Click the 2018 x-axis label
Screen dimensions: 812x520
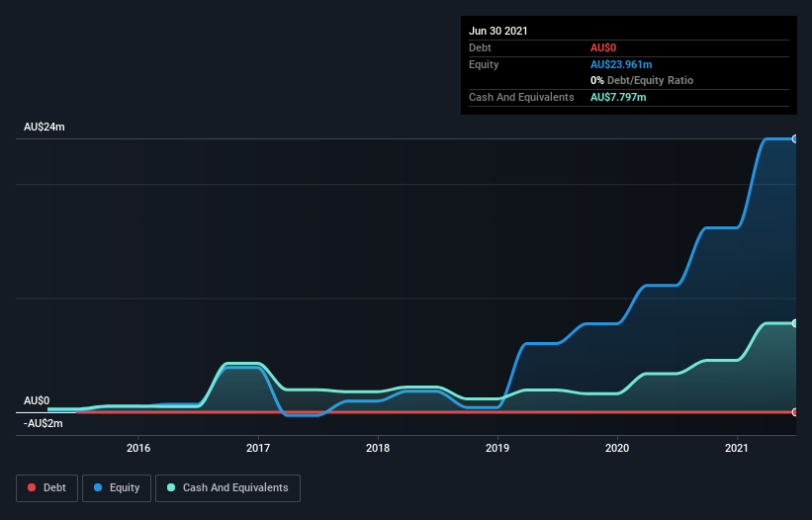point(378,448)
